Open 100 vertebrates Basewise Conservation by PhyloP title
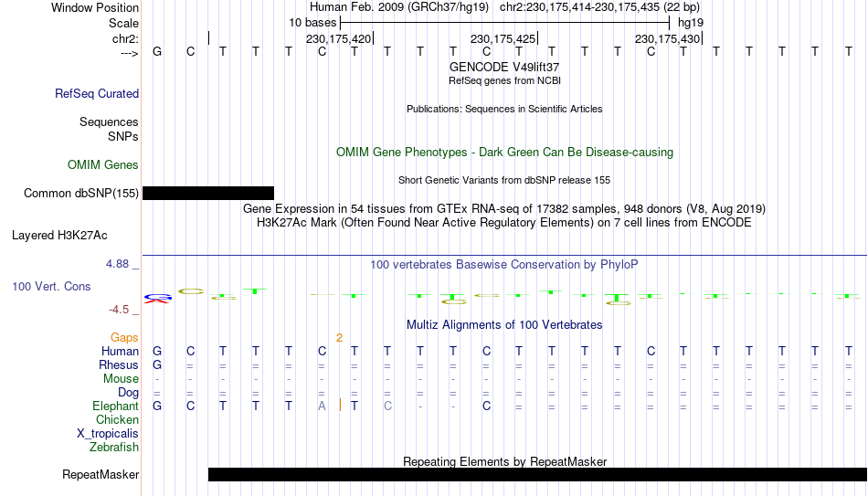Viewport: 868px width, 496px height. pos(504,265)
